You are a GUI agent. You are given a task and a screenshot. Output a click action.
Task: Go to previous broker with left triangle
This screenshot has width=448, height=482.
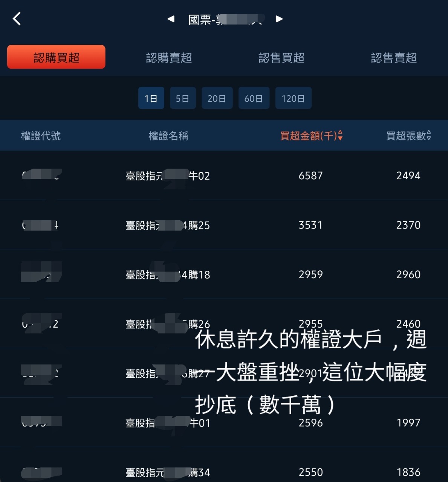pos(171,19)
